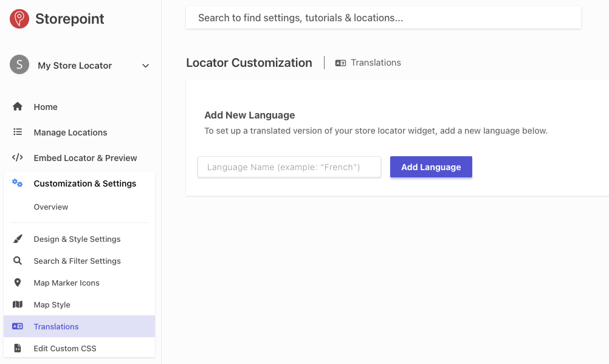Focus the Language Name input field
Viewport: 609px width, 364px height.
[289, 167]
